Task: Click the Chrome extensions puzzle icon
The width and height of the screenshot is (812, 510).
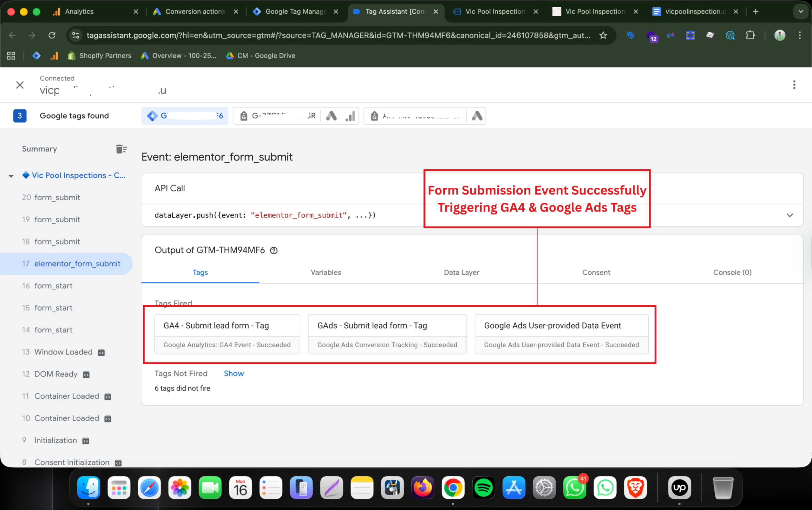Action: 750,35
